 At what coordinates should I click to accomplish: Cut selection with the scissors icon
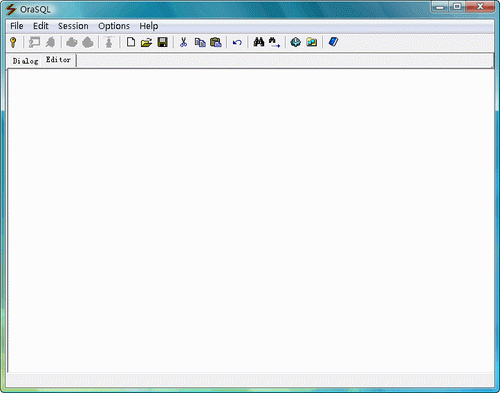tap(183, 42)
